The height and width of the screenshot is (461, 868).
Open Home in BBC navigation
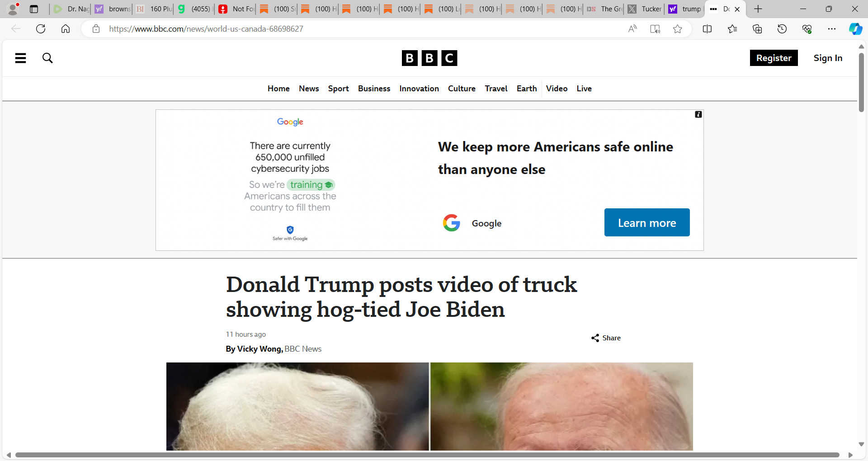click(278, 89)
